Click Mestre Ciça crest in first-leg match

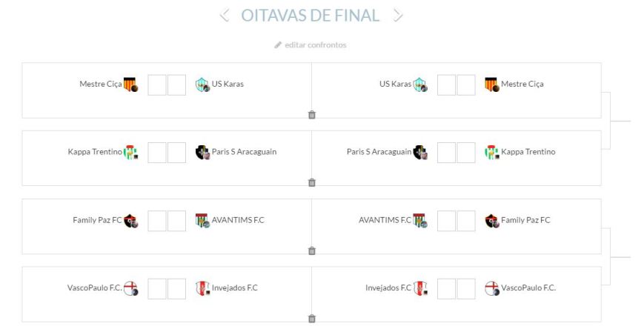[130, 84]
